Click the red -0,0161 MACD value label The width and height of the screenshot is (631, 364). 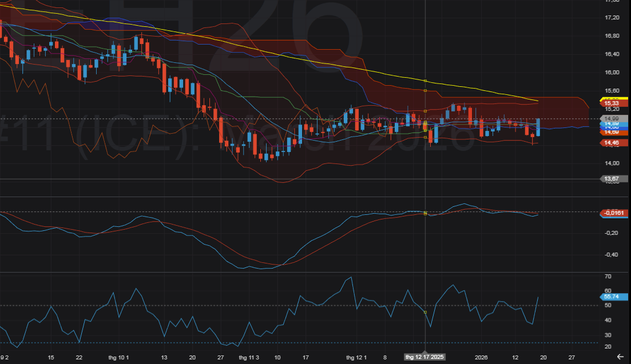pyautogui.click(x=614, y=213)
